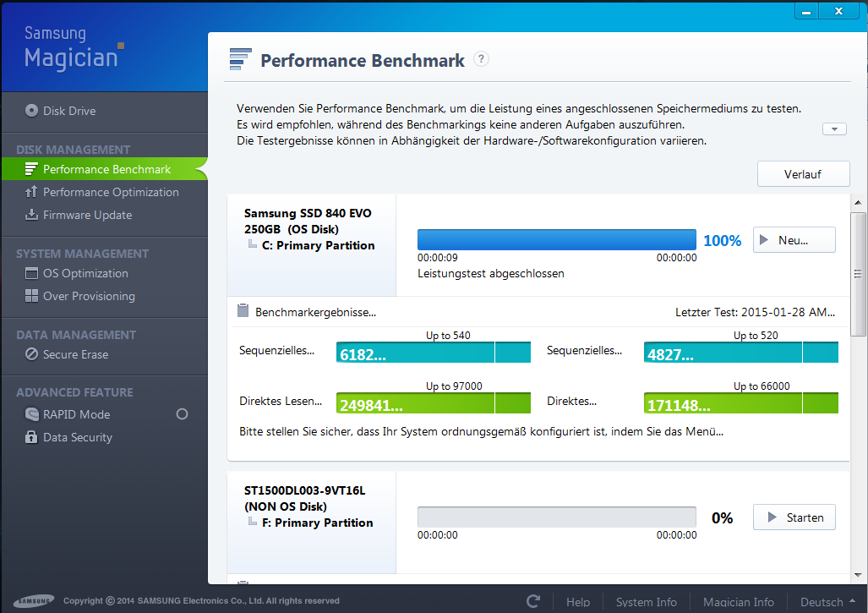Click the help question mark next to title
This screenshot has height=613, width=868.
click(481, 58)
